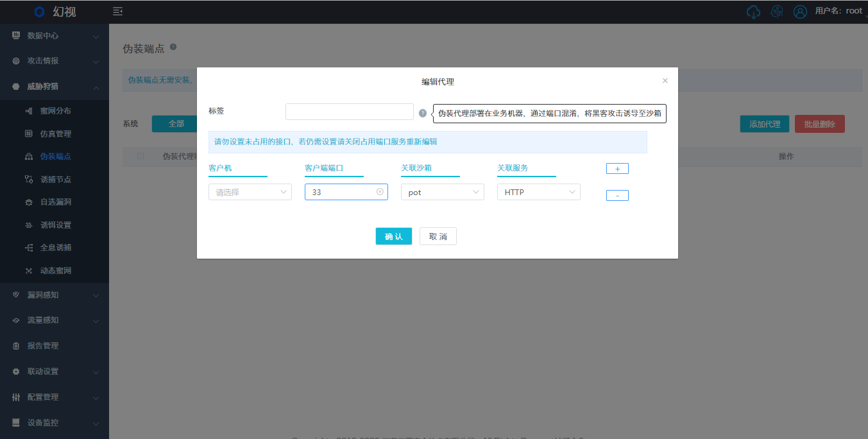Click the 流量感知 eye icon
Viewport: 868px width, 439px height.
pyautogui.click(x=16, y=320)
